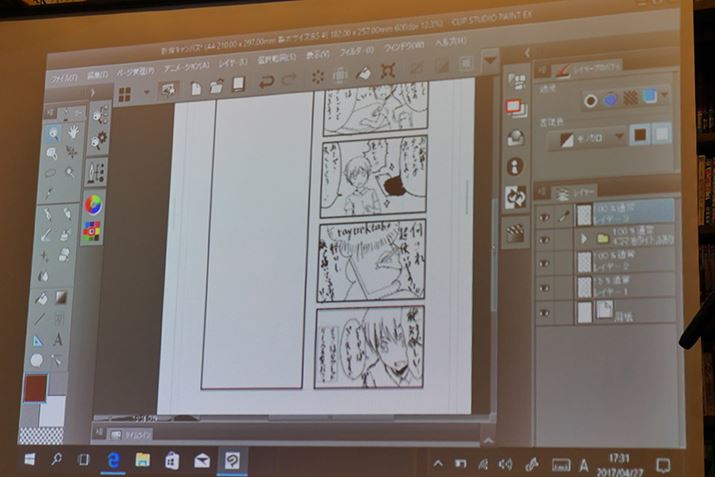Select the Balloon tool

(37, 361)
